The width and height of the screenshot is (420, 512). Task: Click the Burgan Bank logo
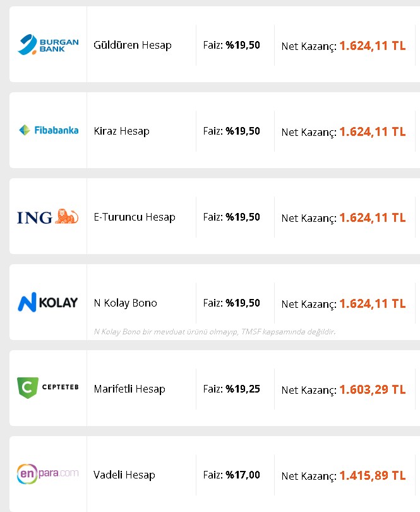(48, 44)
